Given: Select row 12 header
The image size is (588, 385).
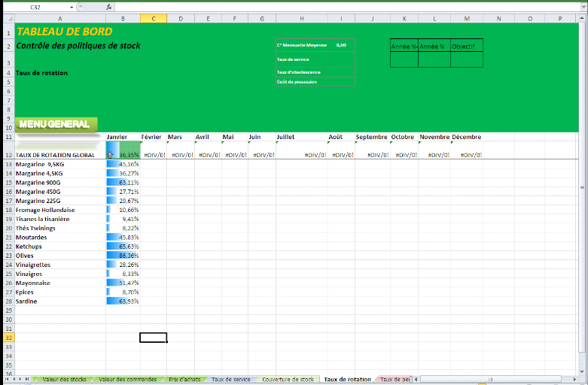Looking at the screenshot, I should pos(8,155).
